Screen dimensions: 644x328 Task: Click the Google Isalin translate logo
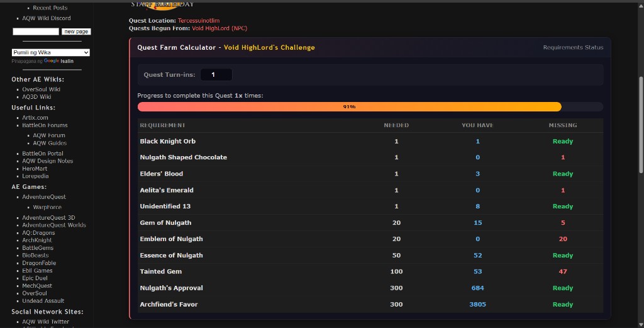tap(58, 61)
